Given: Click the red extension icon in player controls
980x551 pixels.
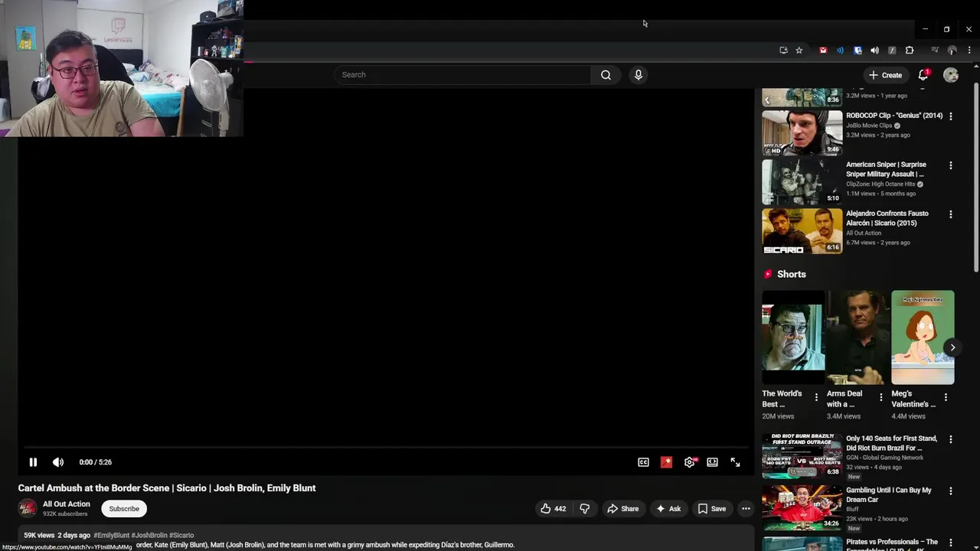Looking at the screenshot, I should coord(666,462).
